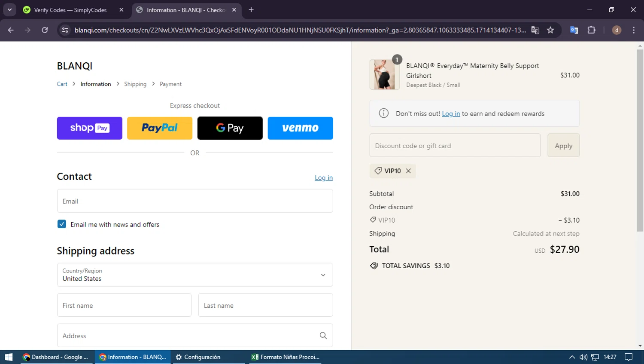The width and height of the screenshot is (644, 364).
Task: Focus the Discount code or gift card field
Action: [455, 146]
